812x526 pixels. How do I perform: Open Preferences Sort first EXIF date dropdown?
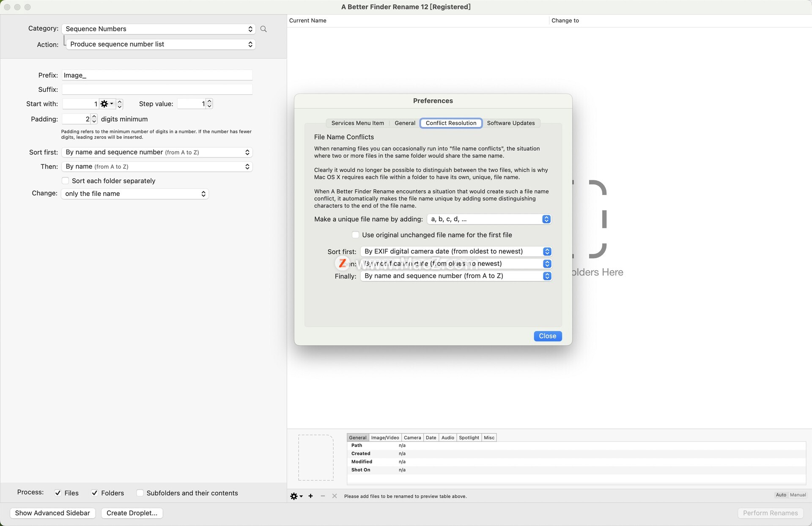[456, 251]
